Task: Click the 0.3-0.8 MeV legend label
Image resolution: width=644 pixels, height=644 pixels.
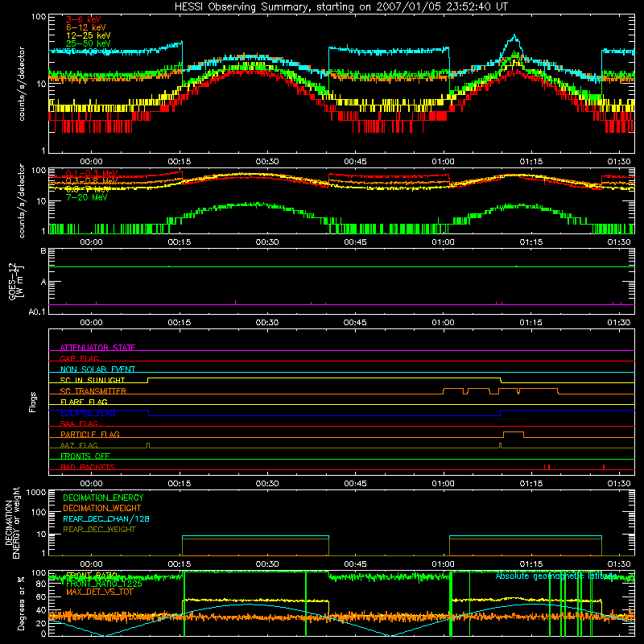Action: (92, 181)
